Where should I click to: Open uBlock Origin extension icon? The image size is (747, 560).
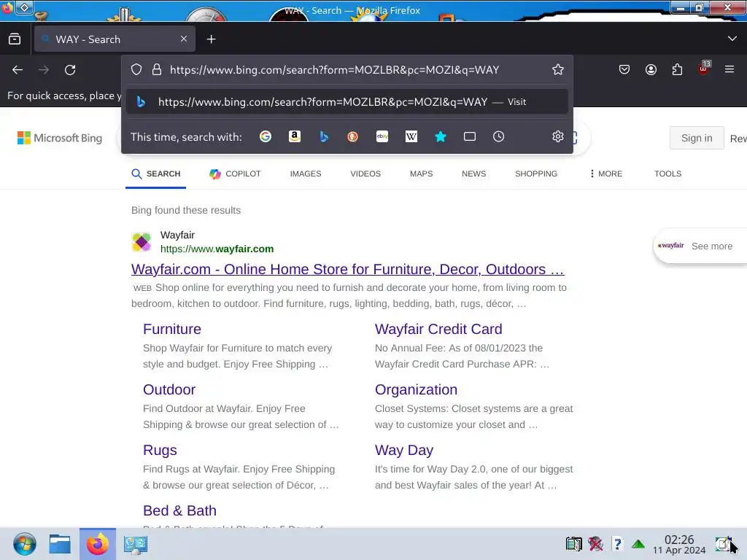704,69
